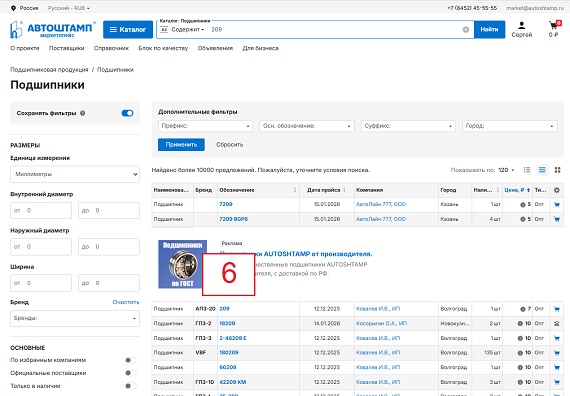This screenshot has width=570, height=396.
Task: Click the Применить filters button
Action: click(181, 144)
